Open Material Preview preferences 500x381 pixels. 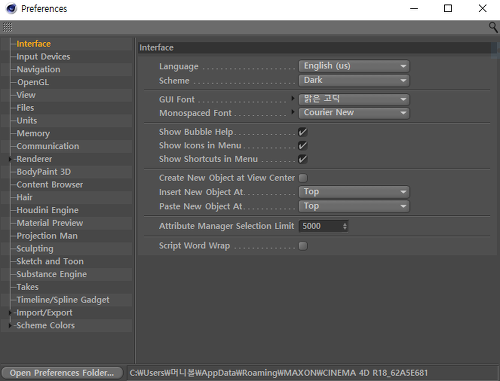click(50, 223)
